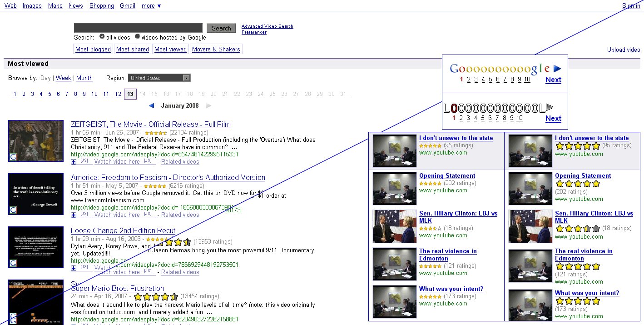Go to previous month with blue left arrow
The image size is (644, 325).
[x=152, y=106]
